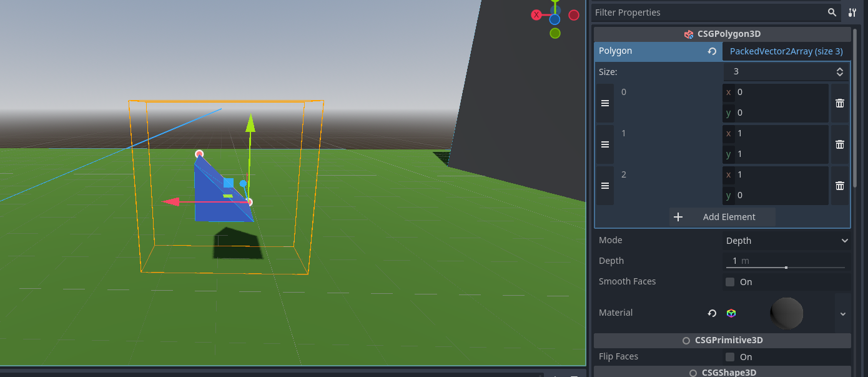Click the drag handle of element 2
The height and width of the screenshot is (377, 868).
604,185
